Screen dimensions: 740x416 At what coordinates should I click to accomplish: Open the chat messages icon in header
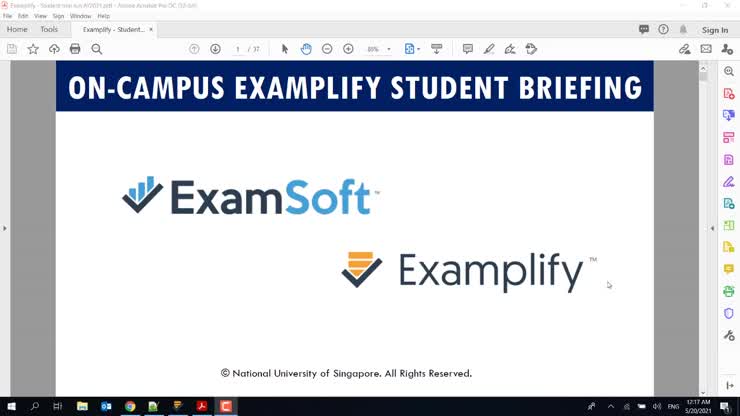click(644, 29)
